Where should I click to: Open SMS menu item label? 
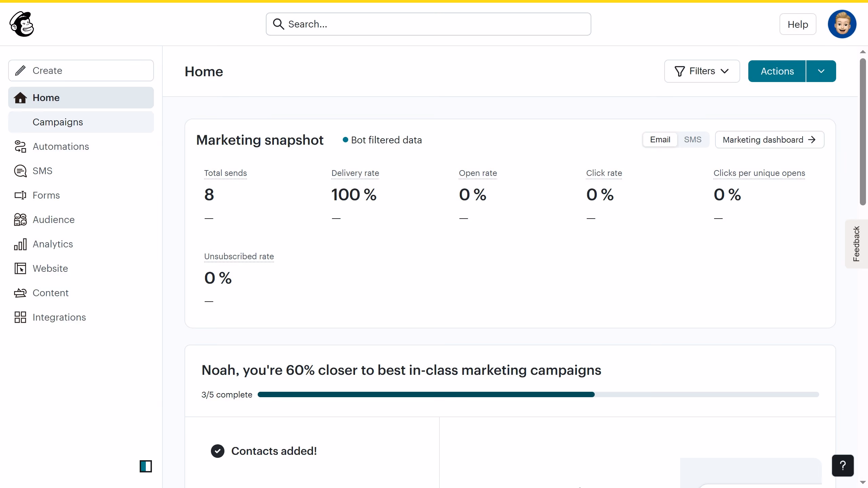(x=42, y=171)
